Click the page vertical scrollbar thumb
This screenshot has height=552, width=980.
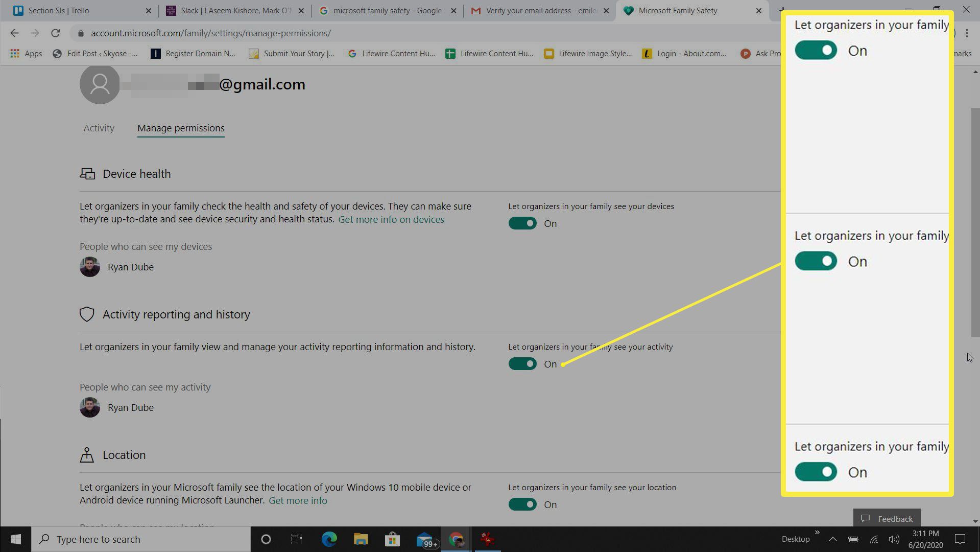tap(975, 222)
